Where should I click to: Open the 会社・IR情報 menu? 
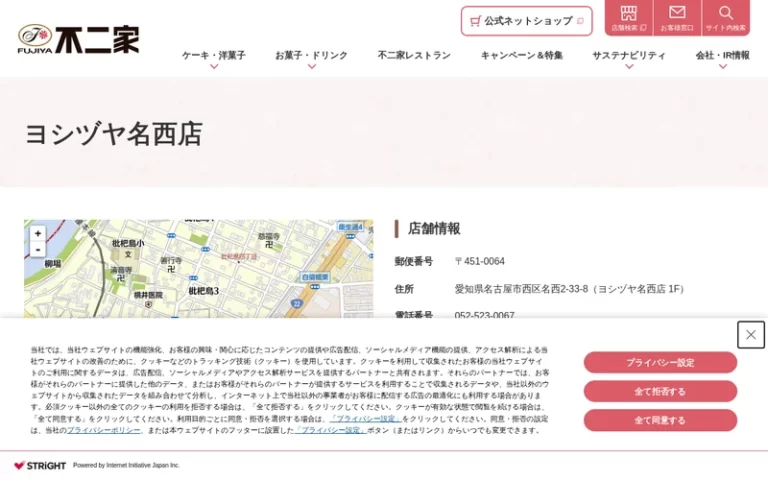pyautogui.click(x=723, y=55)
